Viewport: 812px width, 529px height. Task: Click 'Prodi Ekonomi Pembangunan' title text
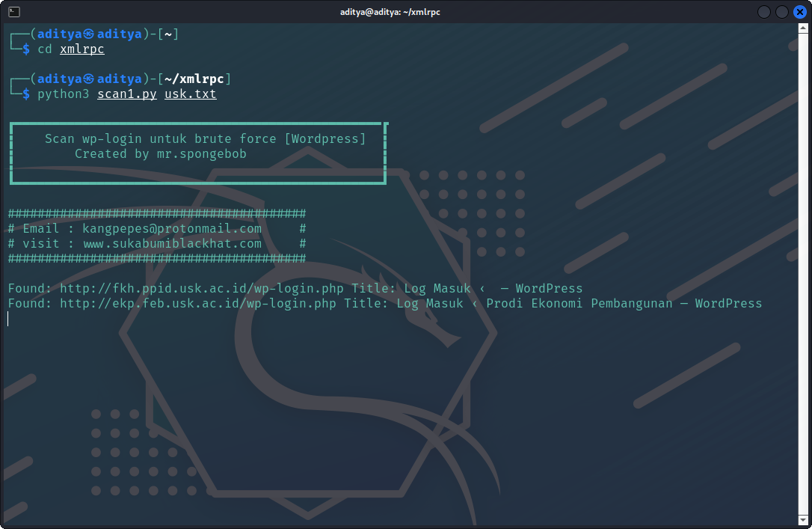point(579,304)
